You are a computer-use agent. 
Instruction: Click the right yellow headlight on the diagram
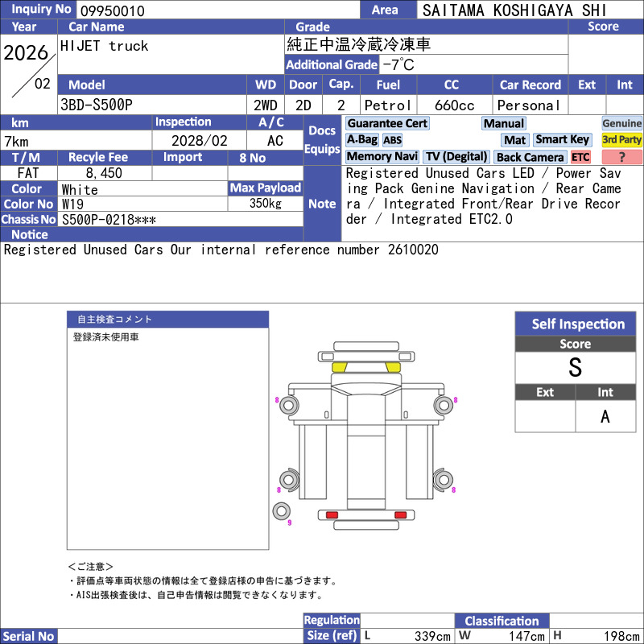[x=393, y=367]
